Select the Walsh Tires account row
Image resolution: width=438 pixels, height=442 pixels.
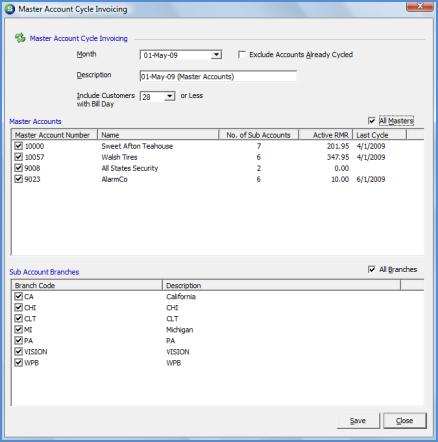point(217,157)
